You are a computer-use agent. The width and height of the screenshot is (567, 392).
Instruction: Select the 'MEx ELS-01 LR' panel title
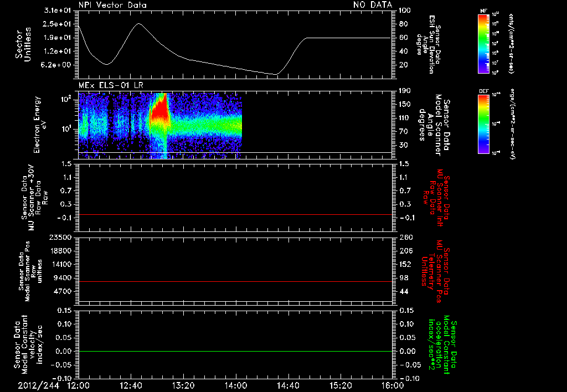[111, 85]
